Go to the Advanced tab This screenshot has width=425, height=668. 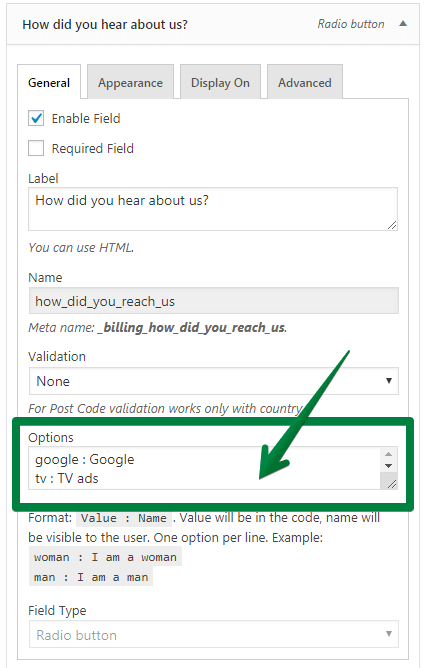click(304, 82)
